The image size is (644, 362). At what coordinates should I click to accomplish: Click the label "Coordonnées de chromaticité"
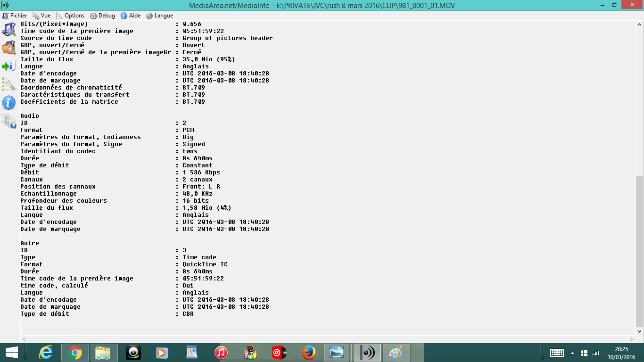pos(71,88)
